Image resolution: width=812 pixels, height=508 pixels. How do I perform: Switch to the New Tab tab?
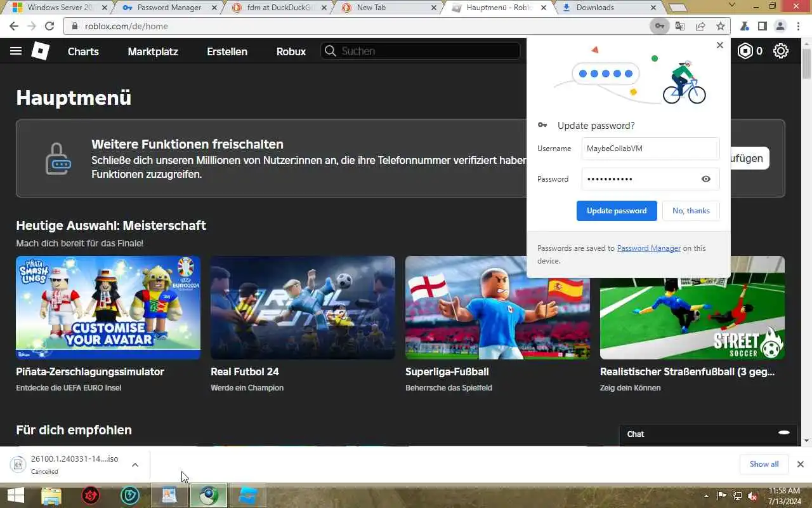pos(390,8)
